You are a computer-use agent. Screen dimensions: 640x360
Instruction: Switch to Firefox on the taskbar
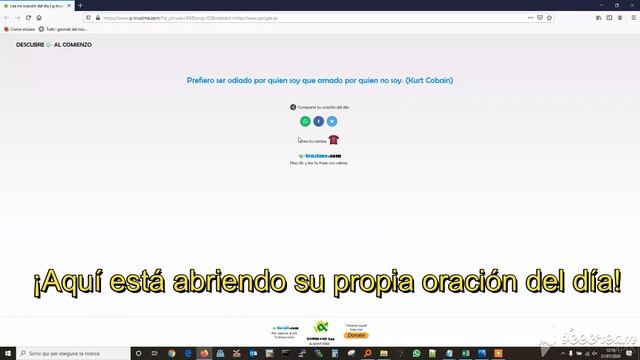[x=204, y=353]
